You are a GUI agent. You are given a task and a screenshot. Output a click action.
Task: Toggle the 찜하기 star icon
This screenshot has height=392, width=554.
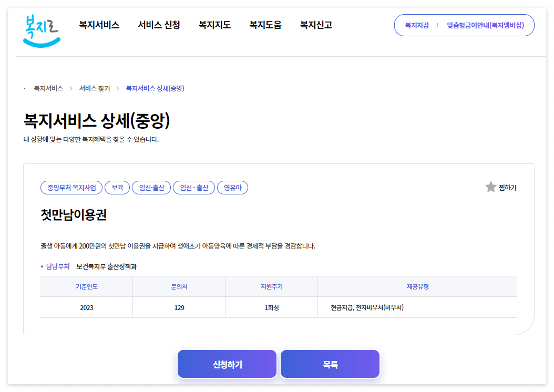click(x=490, y=187)
